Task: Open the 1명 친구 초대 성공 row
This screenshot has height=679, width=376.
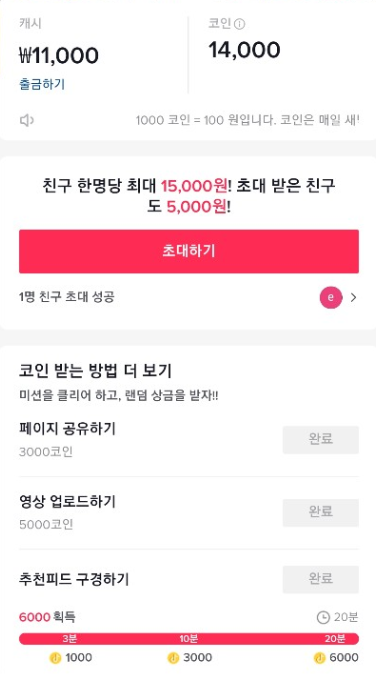Action: [x=189, y=297]
